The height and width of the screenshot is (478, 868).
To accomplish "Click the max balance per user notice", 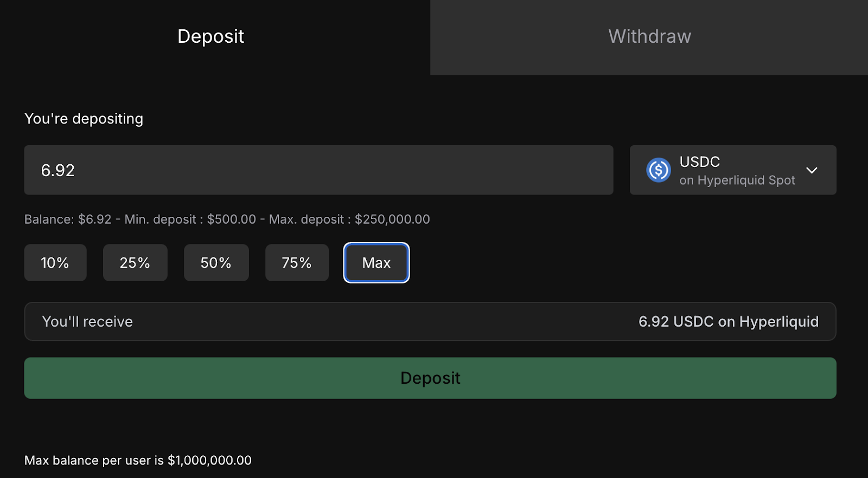I will pos(138,461).
